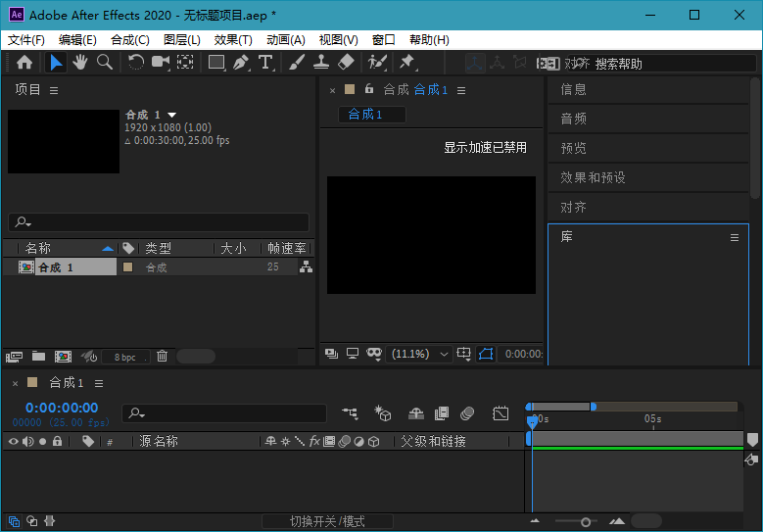Expand the 合成 1 info dropdown arrow
This screenshot has height=532, width=763.
click(x=172, y=116)
